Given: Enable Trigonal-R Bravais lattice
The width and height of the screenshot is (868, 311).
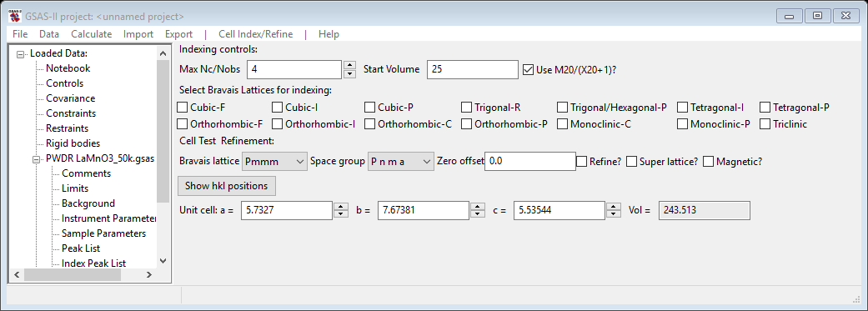Looking at the screenshot, I should click(467, 107).
